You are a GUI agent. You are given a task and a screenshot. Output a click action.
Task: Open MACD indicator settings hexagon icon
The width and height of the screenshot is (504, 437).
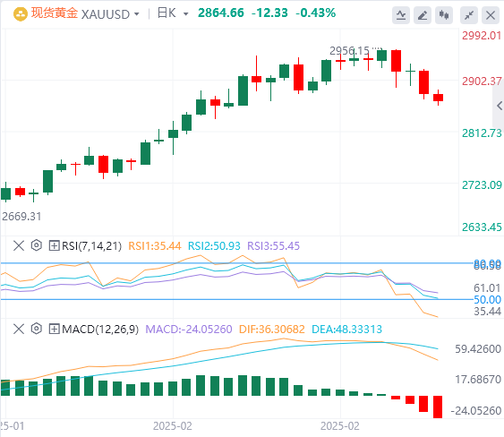click(x=37, y=329)
